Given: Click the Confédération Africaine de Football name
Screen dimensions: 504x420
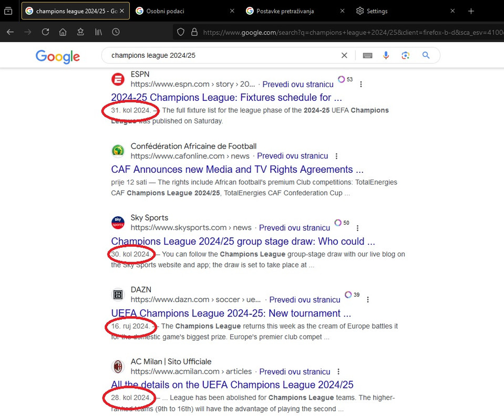Looking at the screenshot, I should click(193, 146).
